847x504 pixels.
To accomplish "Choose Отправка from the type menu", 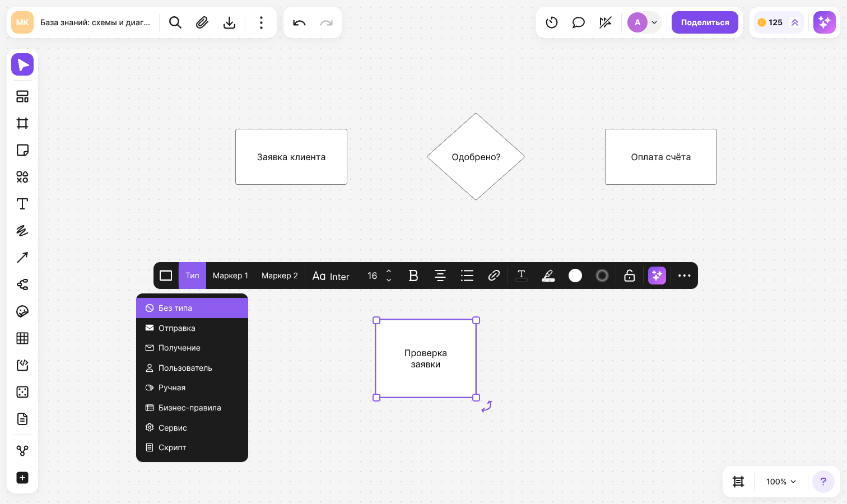I will [192, 328].
